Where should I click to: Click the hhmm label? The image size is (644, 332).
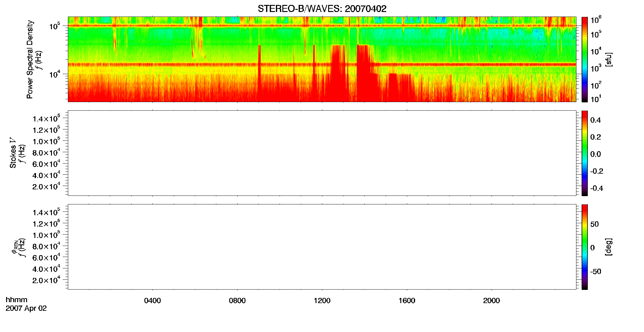(17, 300)
